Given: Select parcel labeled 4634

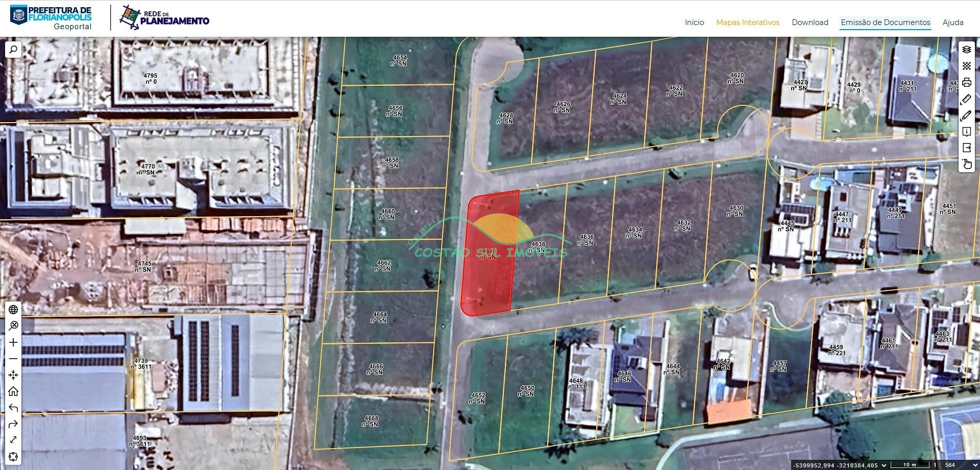Looking at the screenshot, I should click(634, 232).
